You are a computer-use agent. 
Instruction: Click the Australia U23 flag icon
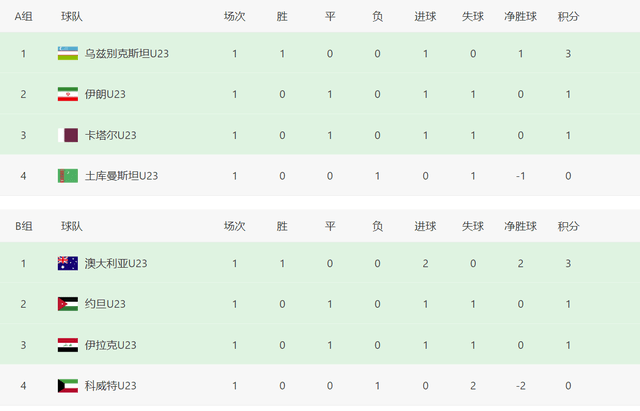pyautogui.click(x=68, y=263)
